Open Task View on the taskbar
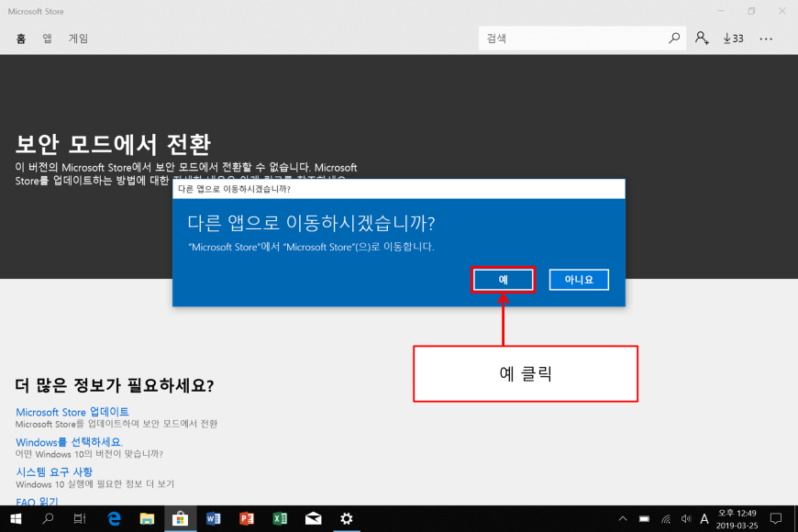 pyautogui.click(x=80, y=519)
